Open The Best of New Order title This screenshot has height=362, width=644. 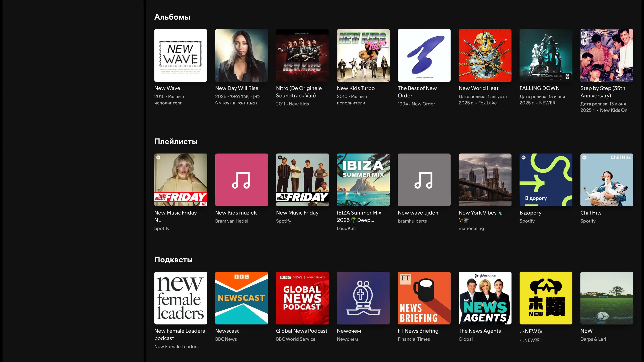[x=417, y=92]
